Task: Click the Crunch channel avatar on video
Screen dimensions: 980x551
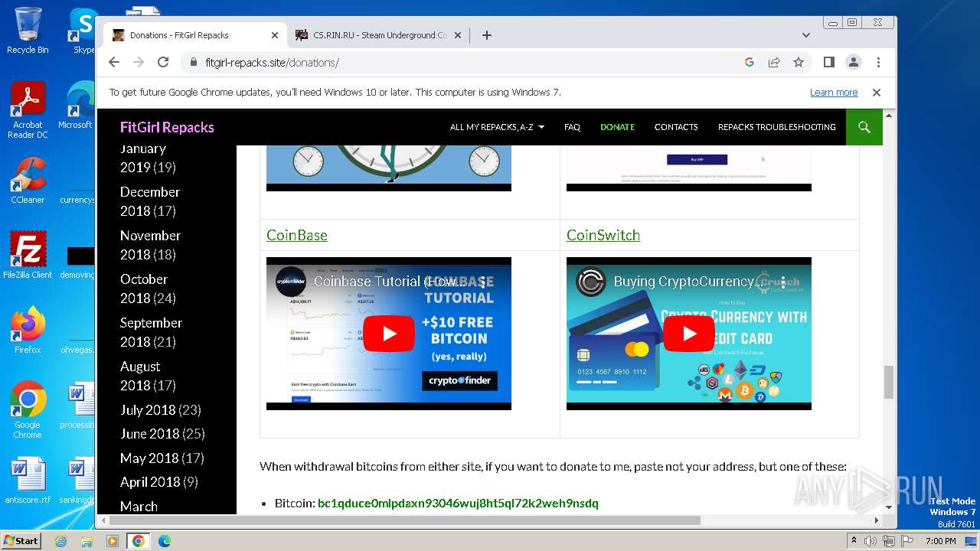Action: (x=591, y=282)
